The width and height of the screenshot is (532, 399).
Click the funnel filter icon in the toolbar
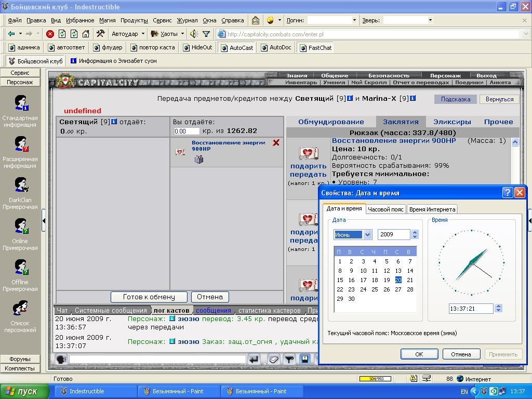click(x=206, y=34)
